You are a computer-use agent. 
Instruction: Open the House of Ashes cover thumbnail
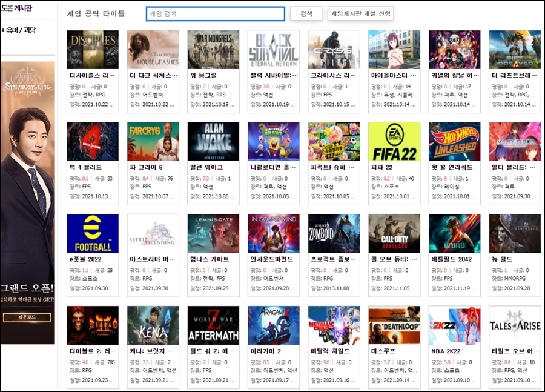point(153,50)
